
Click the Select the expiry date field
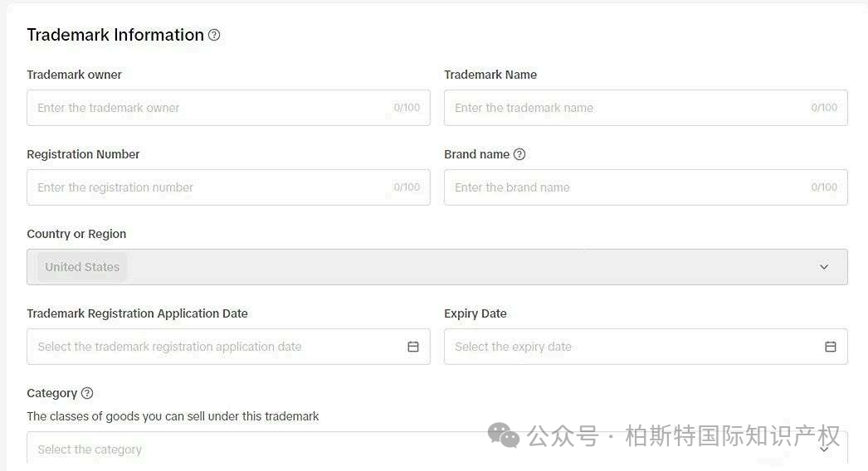click(646, 347)
